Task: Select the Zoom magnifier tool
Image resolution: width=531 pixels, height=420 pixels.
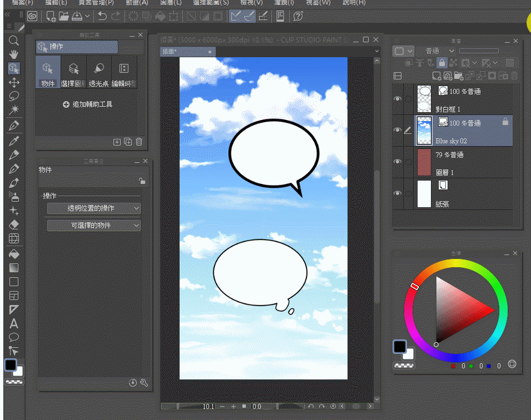Action: pyautogui.click(x=14, y=41)
